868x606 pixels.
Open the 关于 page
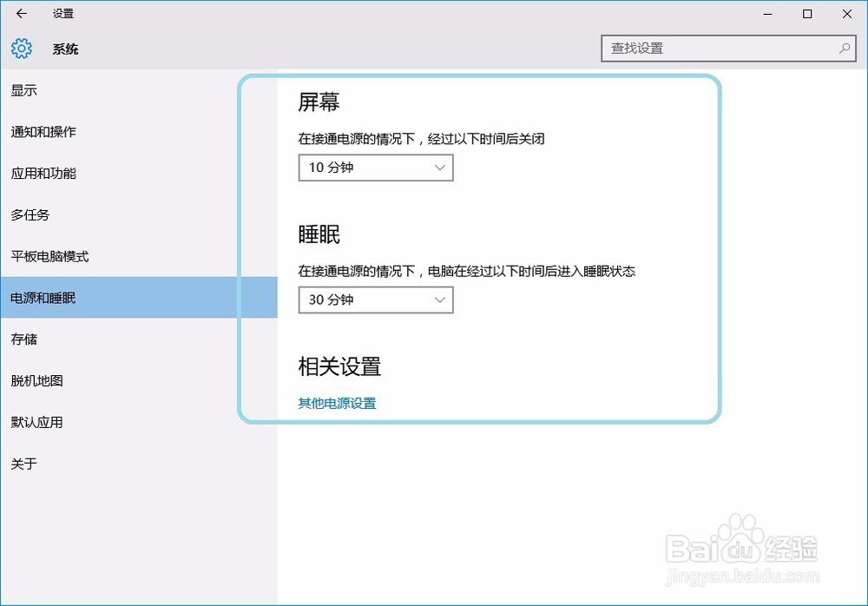(x=24, y=464)
